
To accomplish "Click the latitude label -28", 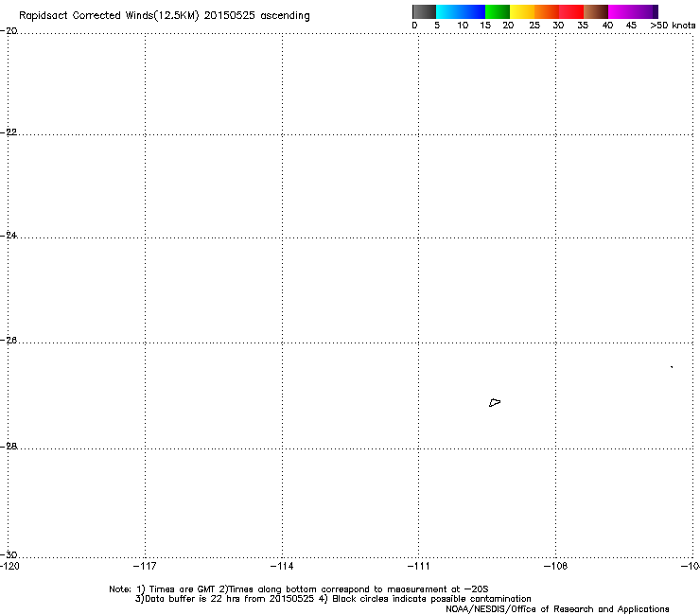I will [x=9, y=447].
